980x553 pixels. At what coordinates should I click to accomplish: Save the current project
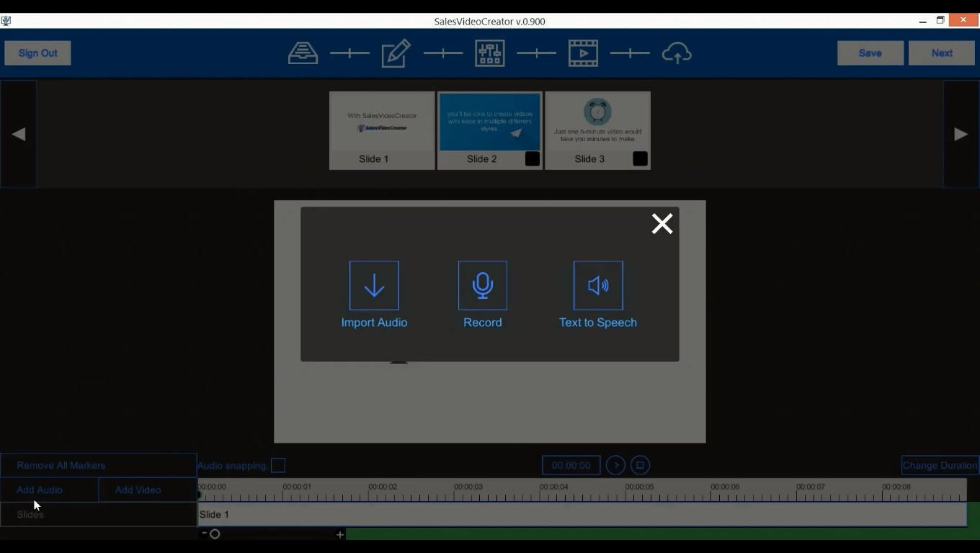(870, 53)
